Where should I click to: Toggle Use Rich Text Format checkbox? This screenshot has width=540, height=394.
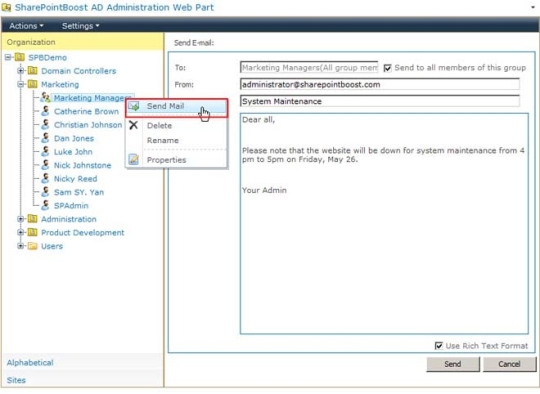tap(438, 346)
